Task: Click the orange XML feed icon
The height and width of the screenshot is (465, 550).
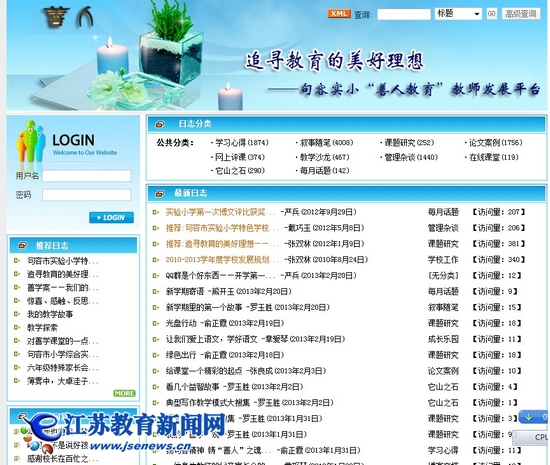Action: pos(338,14)
